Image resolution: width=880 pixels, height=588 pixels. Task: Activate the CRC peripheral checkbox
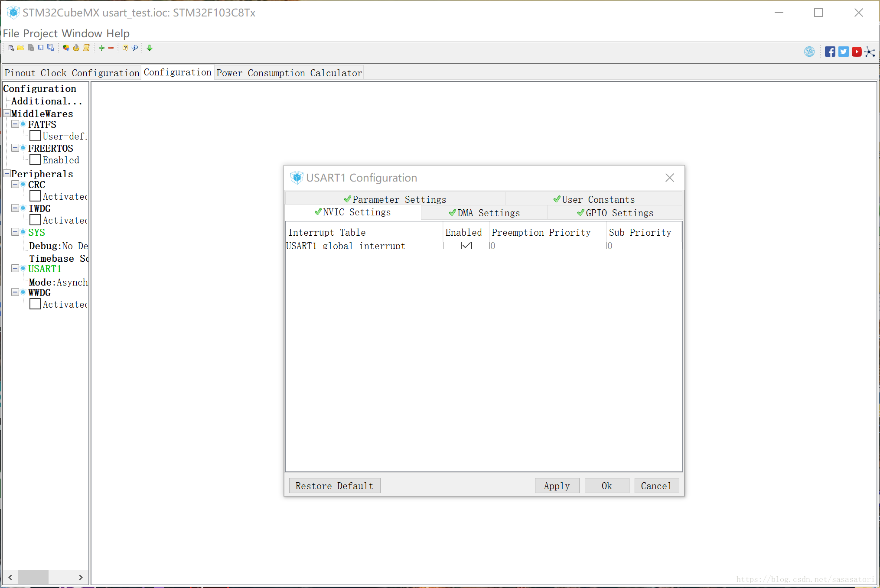(35, 196)
